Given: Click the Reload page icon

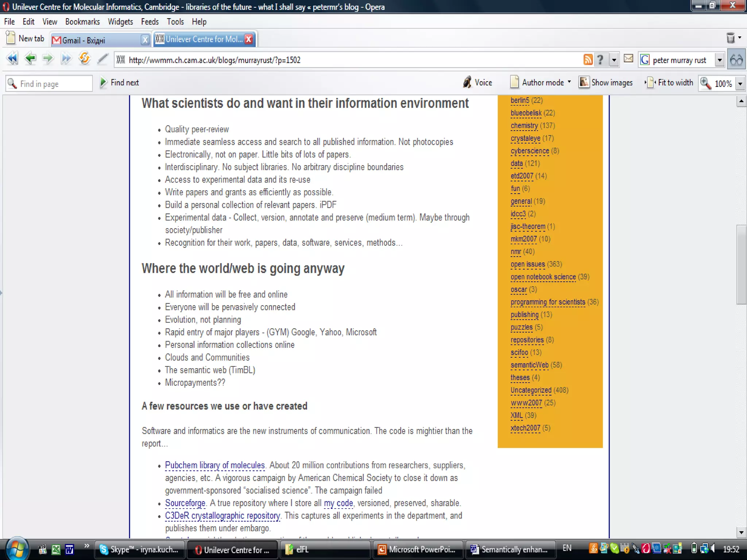Looking at the screenshot, I should (84, 58).
